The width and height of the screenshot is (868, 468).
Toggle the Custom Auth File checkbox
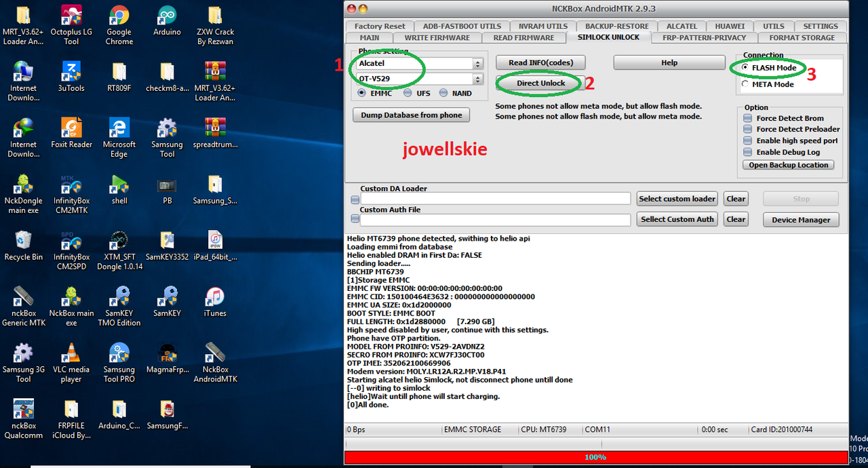pos(355,219)
